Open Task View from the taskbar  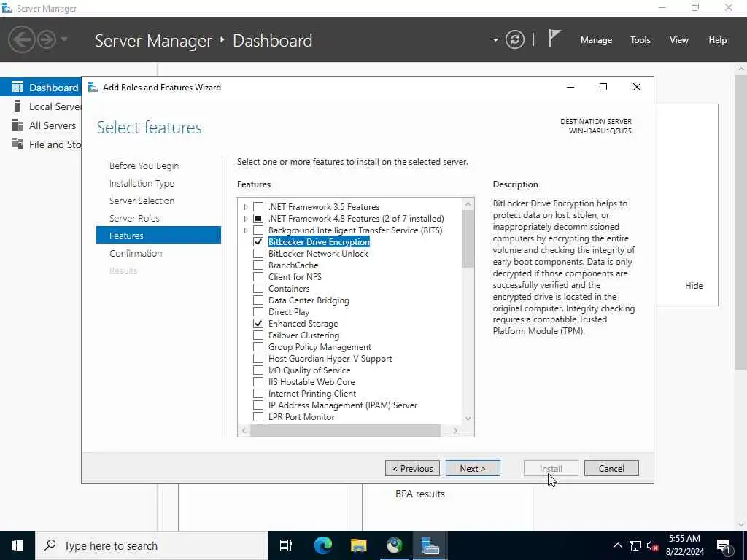click(x=286, y=545)
